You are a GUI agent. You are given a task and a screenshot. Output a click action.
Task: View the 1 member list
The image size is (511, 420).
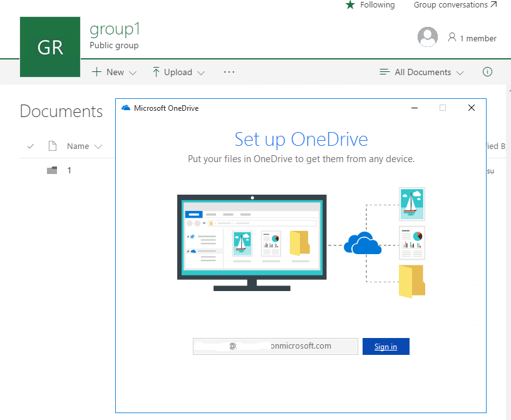(x=472, y=38)
